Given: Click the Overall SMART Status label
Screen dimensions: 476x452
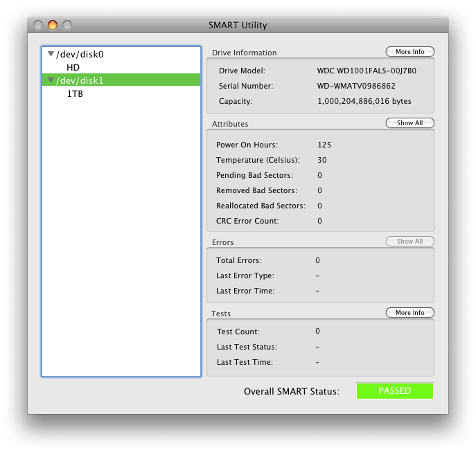Looking at the screenshot, I should (292, 391).
